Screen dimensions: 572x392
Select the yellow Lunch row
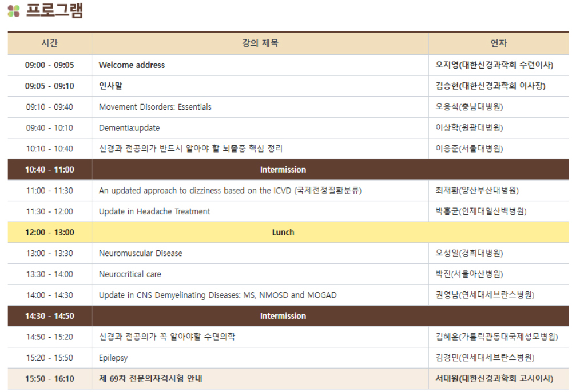[x=283, y=233]
